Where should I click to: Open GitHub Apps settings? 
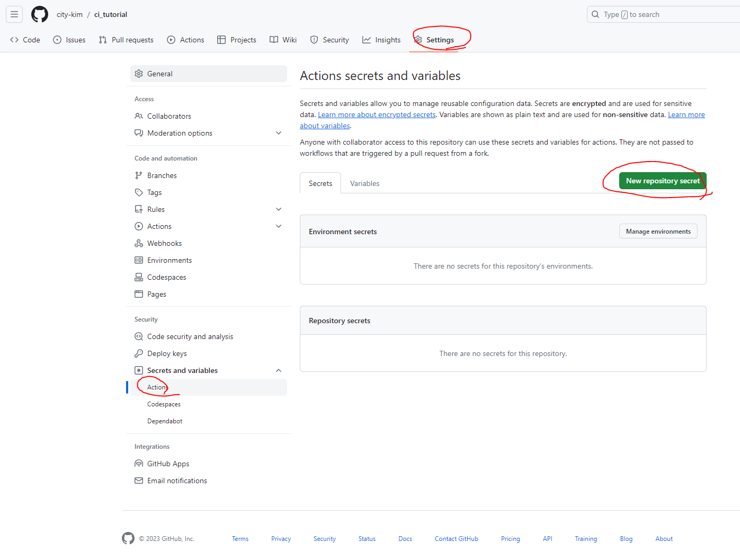point(209,464)
